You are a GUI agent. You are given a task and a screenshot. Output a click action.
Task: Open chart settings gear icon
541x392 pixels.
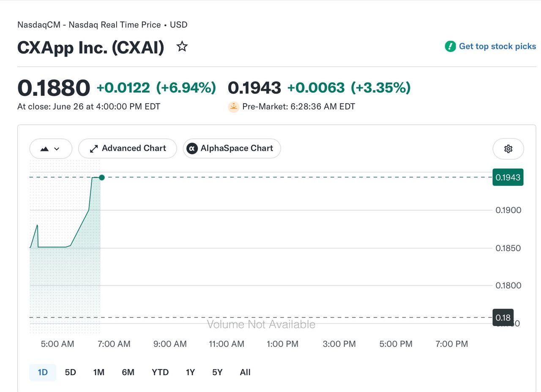pyautogui.click(x=508, y=149)
